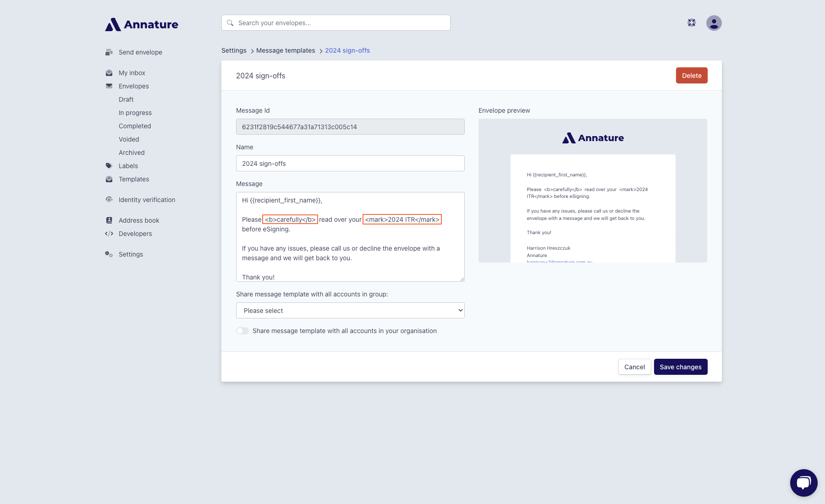Click the envelope search field
The height and width of the screenshot is (504, 825).
point(335,22)
